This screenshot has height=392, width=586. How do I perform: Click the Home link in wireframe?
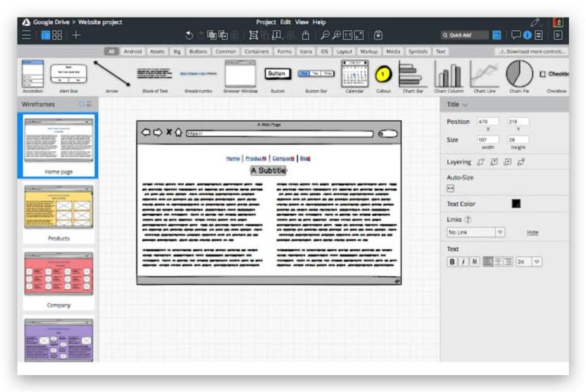click(x=233, y=158)
